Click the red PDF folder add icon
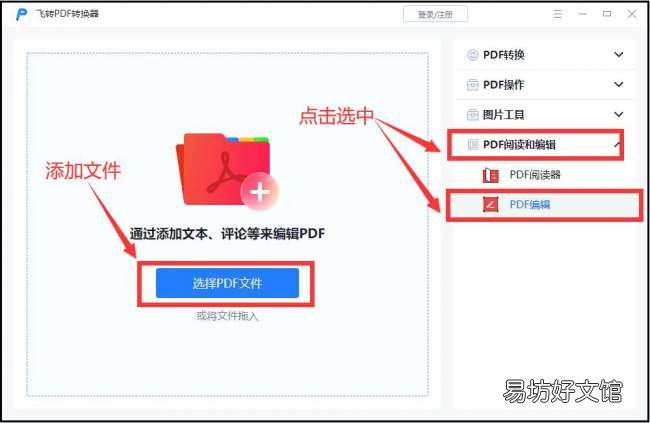 228,170
